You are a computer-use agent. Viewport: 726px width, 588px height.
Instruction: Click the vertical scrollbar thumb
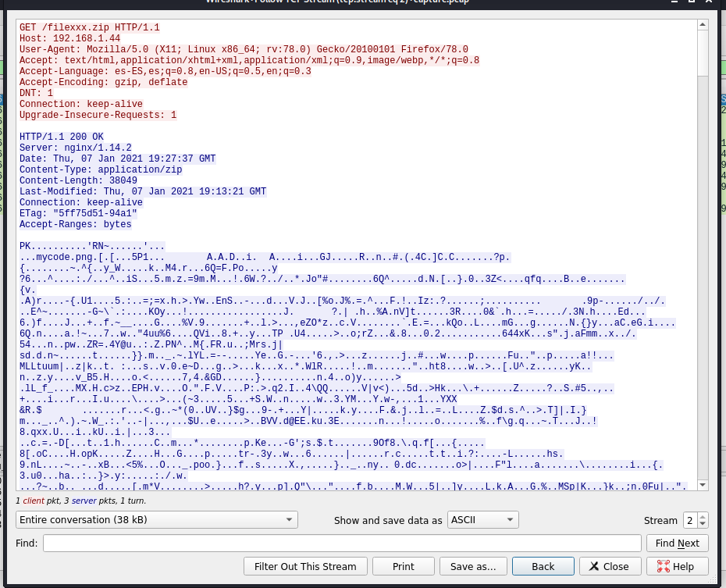(703, 53)
